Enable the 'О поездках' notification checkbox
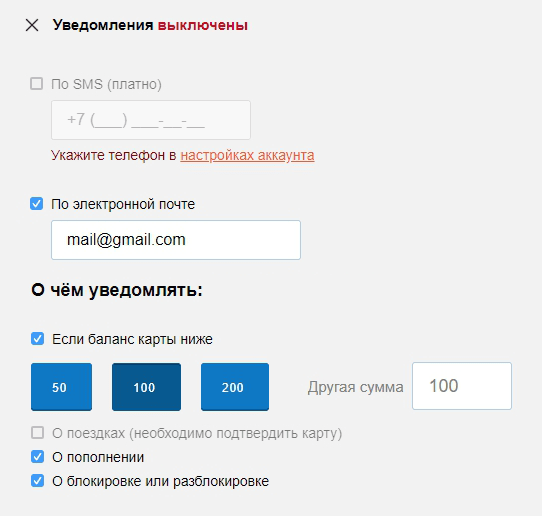This screenshot has width=542, height=516. [37, 433]
